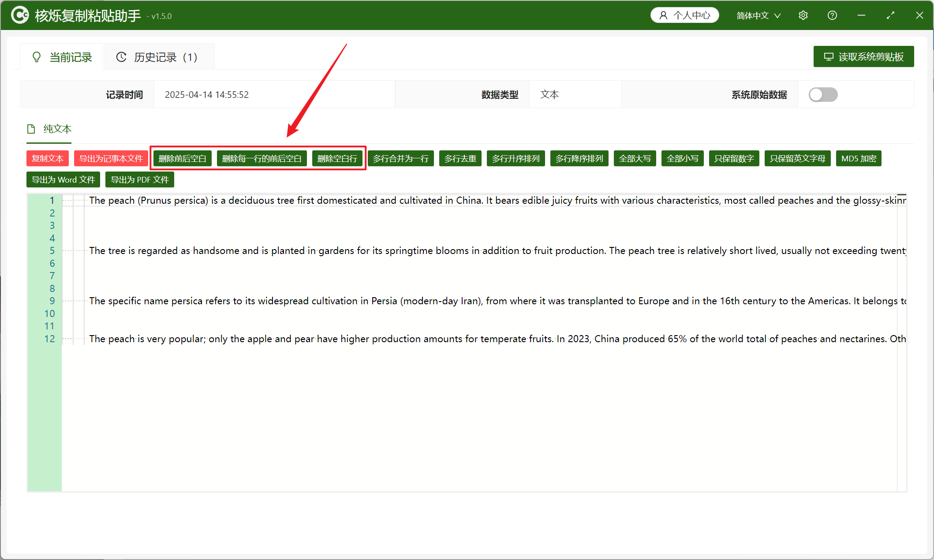
Task: Click 全部小写 button
Action: pyautogui.click(x=683, y=158)
